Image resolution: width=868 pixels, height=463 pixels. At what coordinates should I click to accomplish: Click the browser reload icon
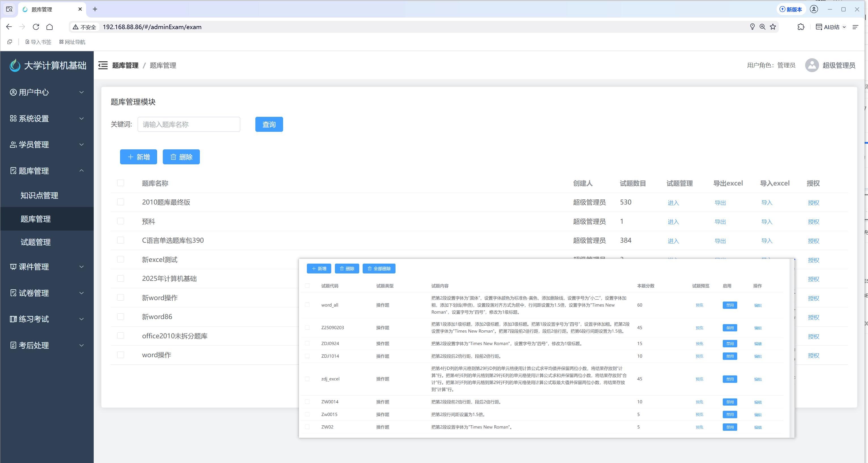[36, 27]
